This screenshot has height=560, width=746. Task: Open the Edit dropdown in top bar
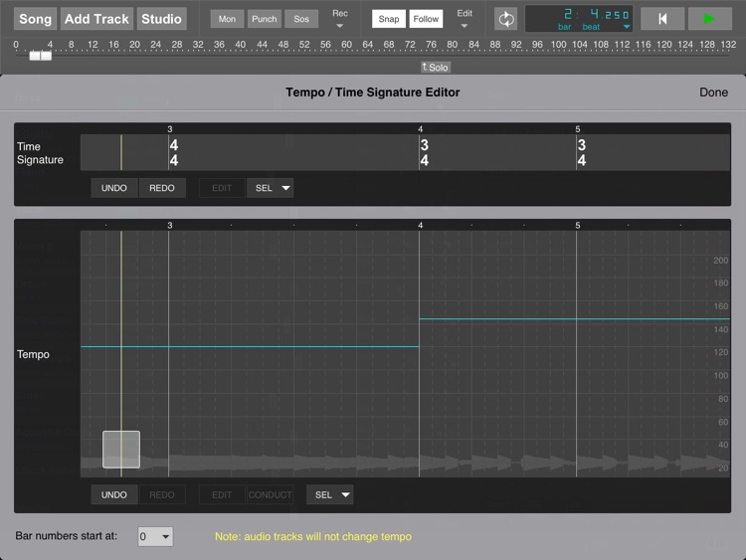click(465, 19)
